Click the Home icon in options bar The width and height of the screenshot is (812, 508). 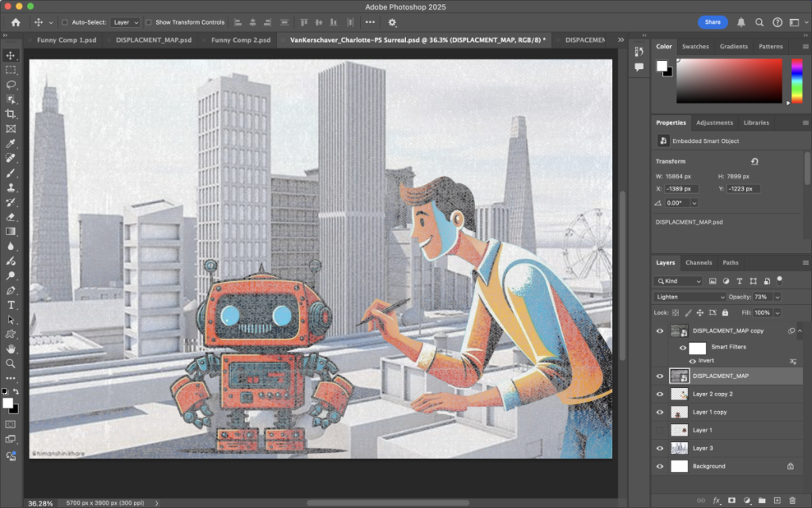15,22
